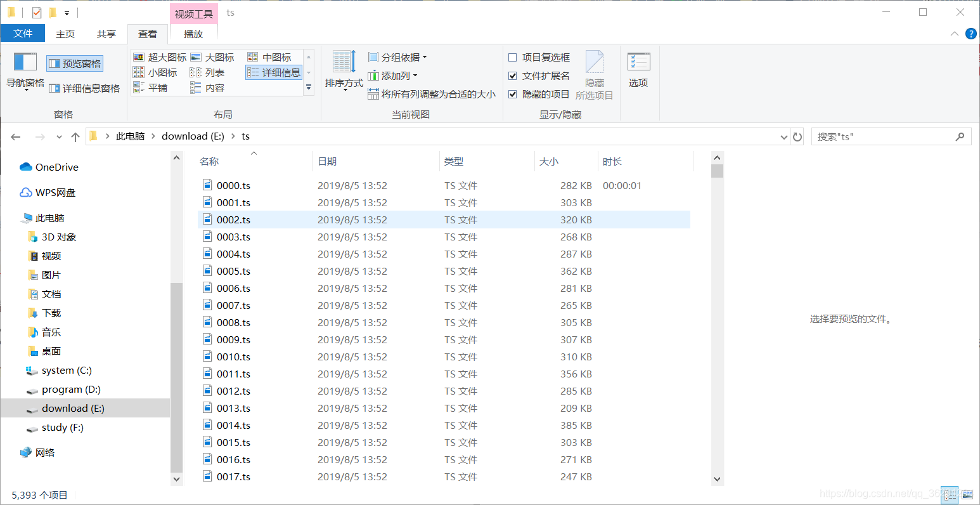Open the Add columns (添加列) dropdown
Image resolution: width=980 pixels, height=505 pixels.
point(393,75)
